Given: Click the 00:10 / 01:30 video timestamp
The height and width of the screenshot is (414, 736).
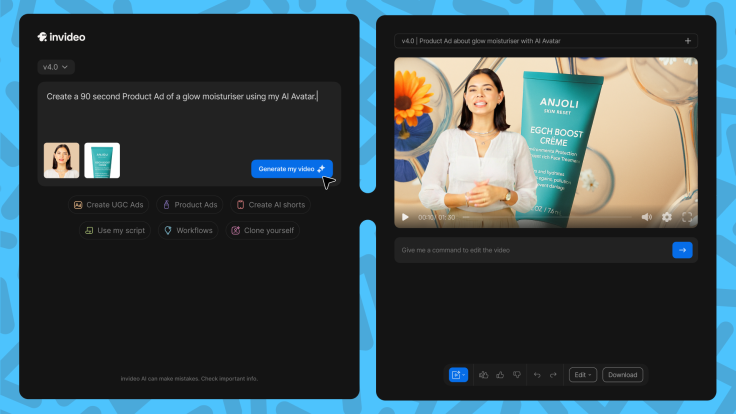Looking at the screenshot, I should 437,217.
